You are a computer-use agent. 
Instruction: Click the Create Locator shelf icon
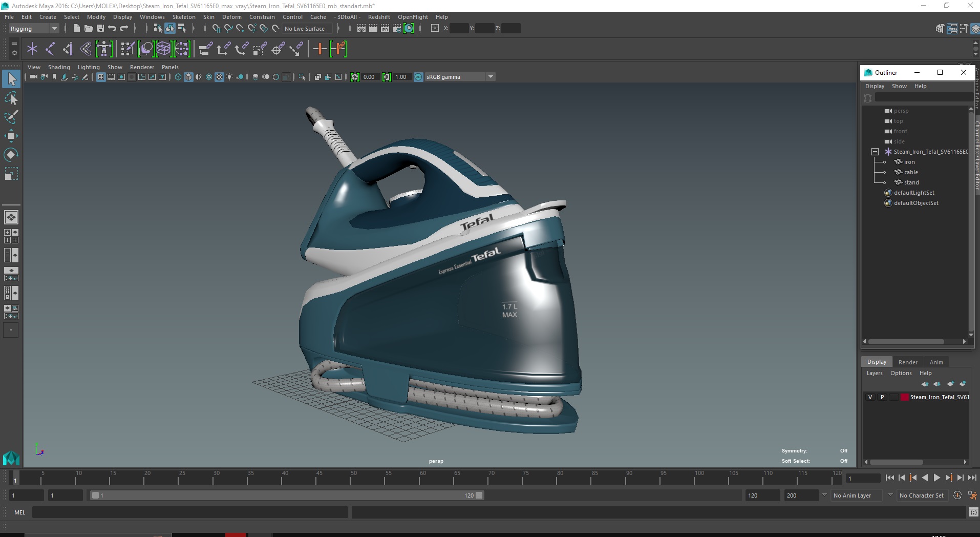pos(32,49)
